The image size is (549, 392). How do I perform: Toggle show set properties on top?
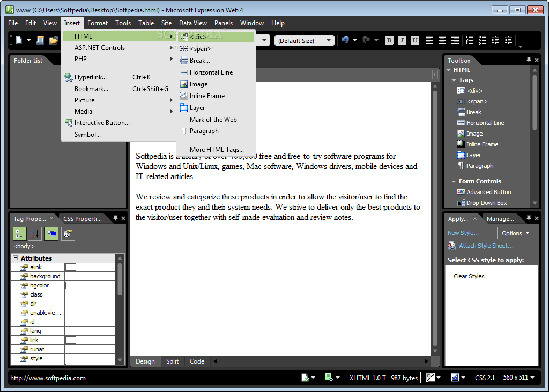pos(51,234)
